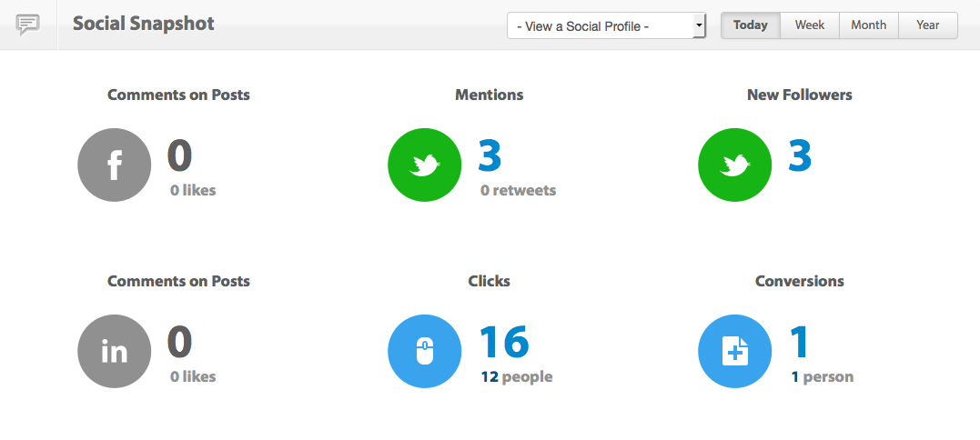Click the 3 count under New Followers

(x=800, y=156)
